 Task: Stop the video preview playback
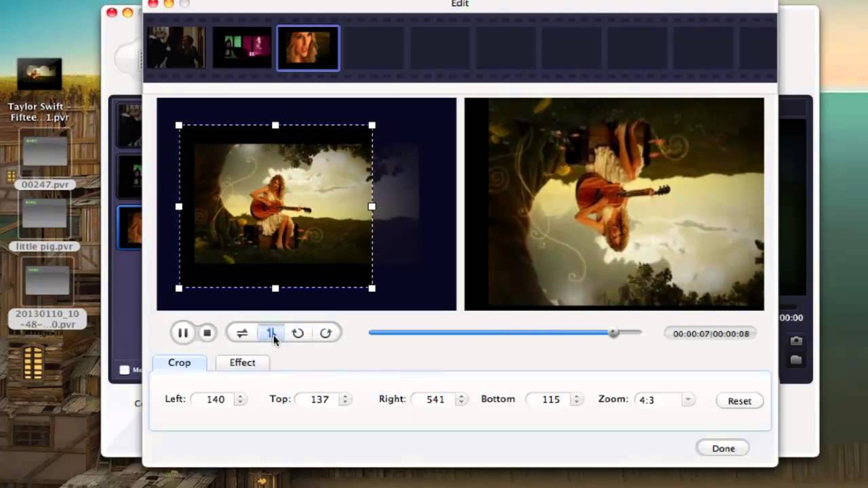click(207, 333)
